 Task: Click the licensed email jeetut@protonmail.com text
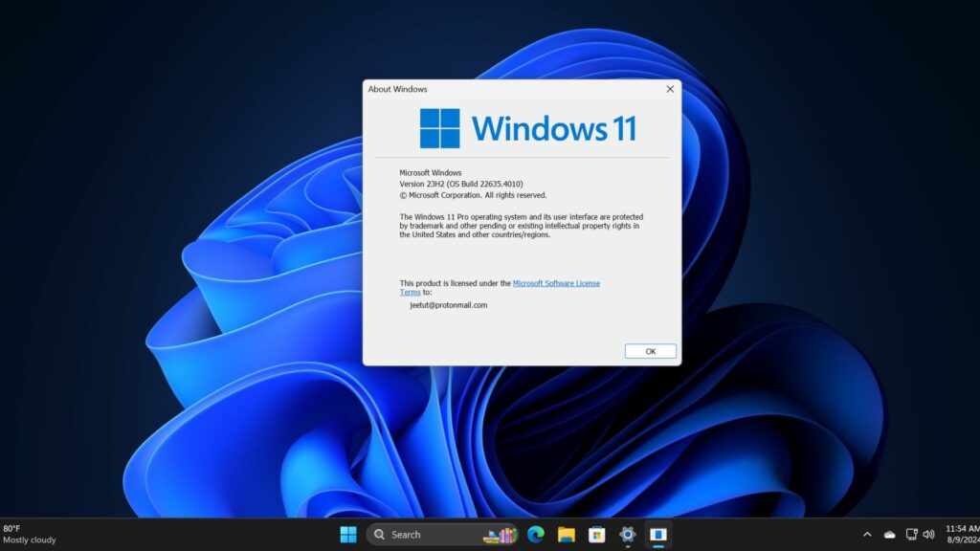click(x=450, y=304)
